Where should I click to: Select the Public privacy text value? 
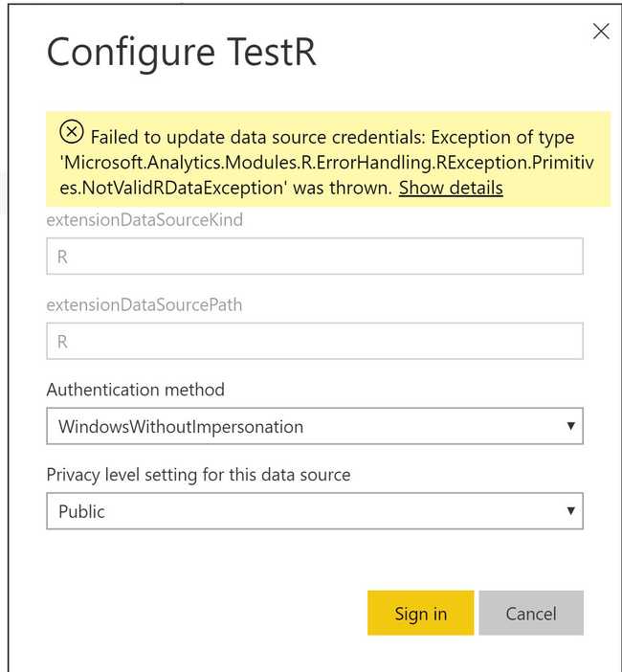click(81, 512)
